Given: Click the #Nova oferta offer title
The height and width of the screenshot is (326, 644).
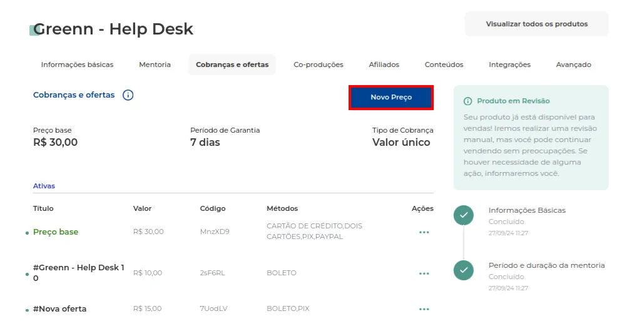Looking at the screenshot, I should 60,309.
